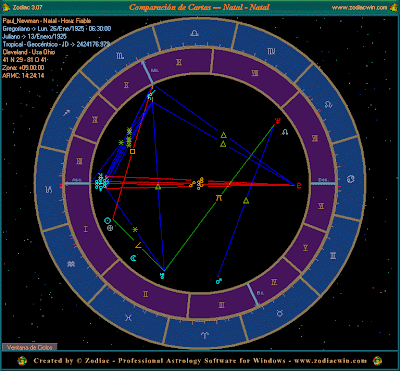Viewport: 400px width, 371px height.
Task: Select the yellow conjunction symbols cluster at center
Action: [197, 183]
